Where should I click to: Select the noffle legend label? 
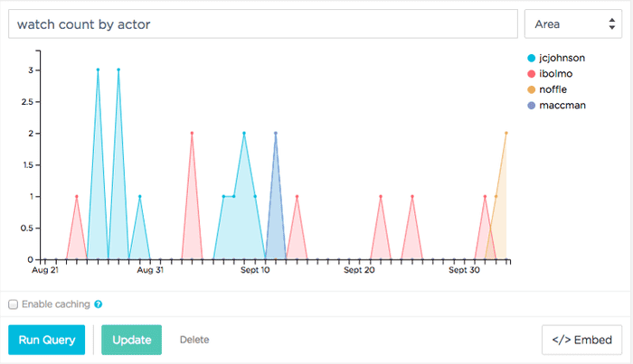coord(553,89)
